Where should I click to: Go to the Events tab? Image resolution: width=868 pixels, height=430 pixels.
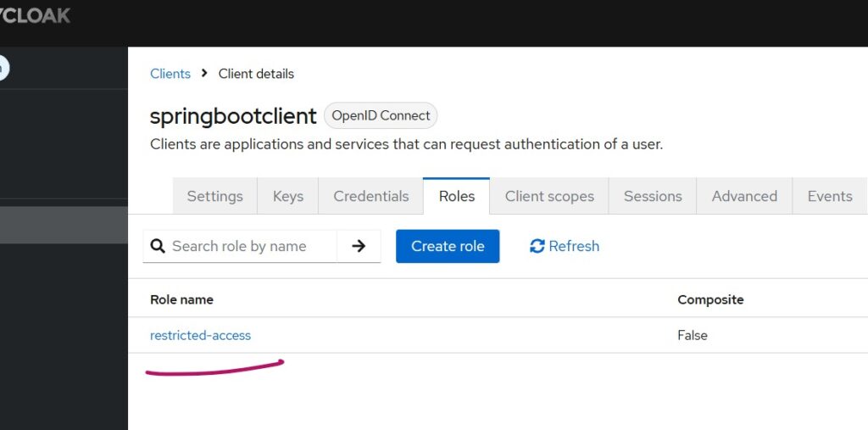[x=829, y=196]
